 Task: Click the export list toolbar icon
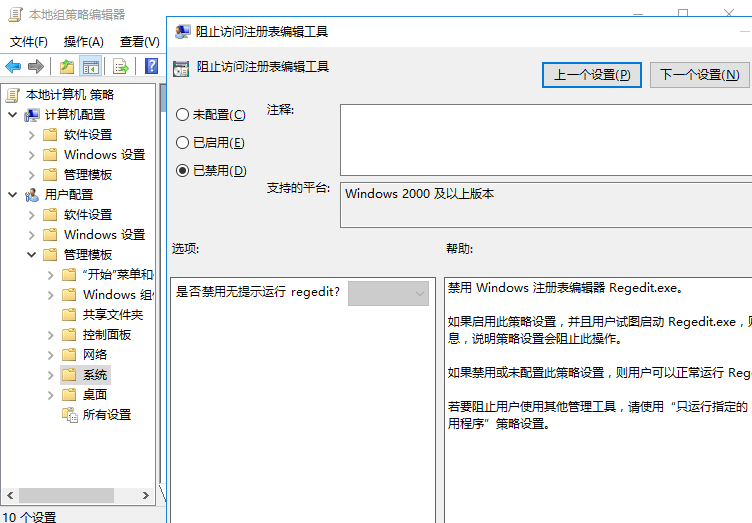(x=120, y=66)
